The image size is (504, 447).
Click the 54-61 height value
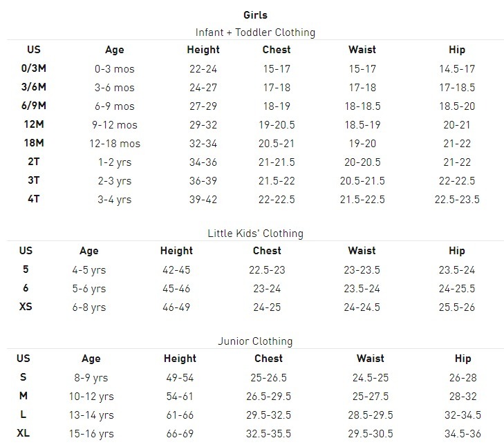click(x=180, y=397)
